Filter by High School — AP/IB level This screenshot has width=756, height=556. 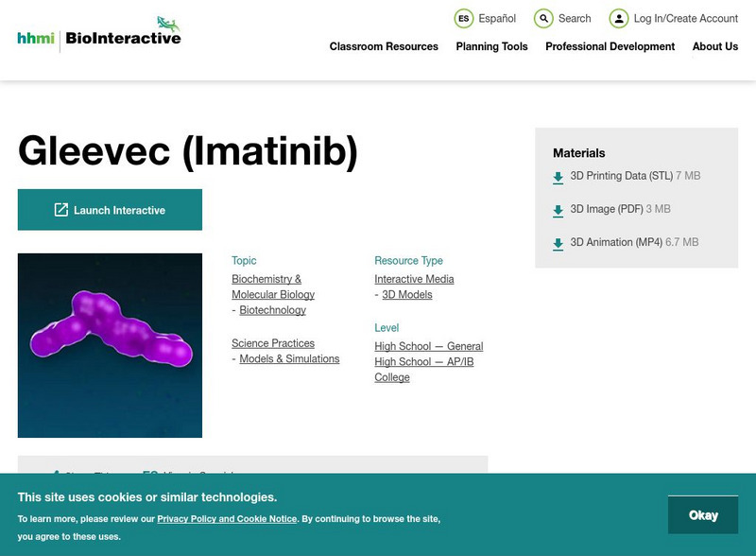click(423, 361)
